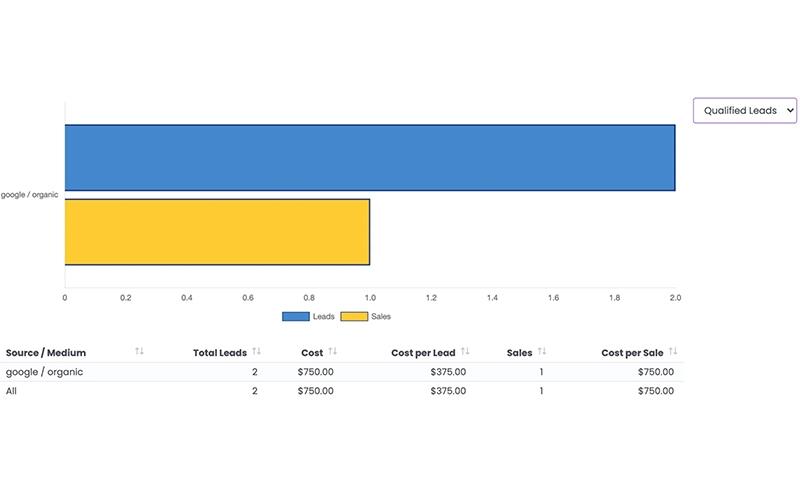
Task: Click Cost per Sale value in google / organic row
Action: pyautogui.click(x=656, y=372)
